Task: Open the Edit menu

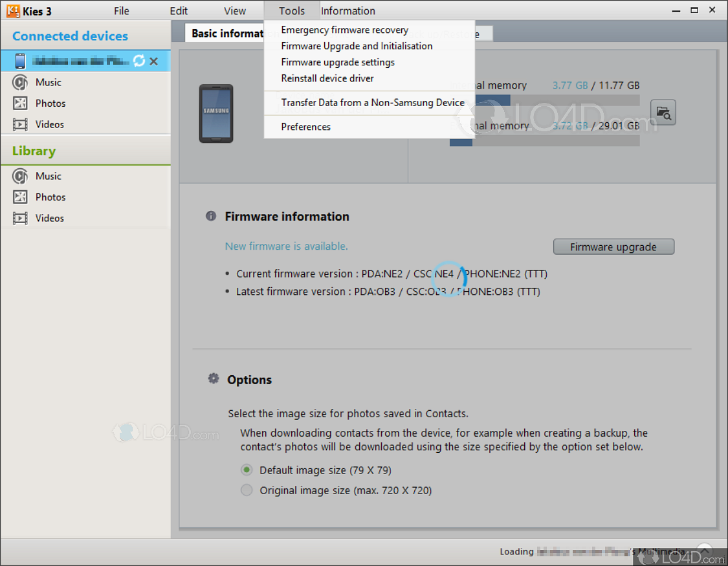Action: pyautogui.click(x=179, y=10)
